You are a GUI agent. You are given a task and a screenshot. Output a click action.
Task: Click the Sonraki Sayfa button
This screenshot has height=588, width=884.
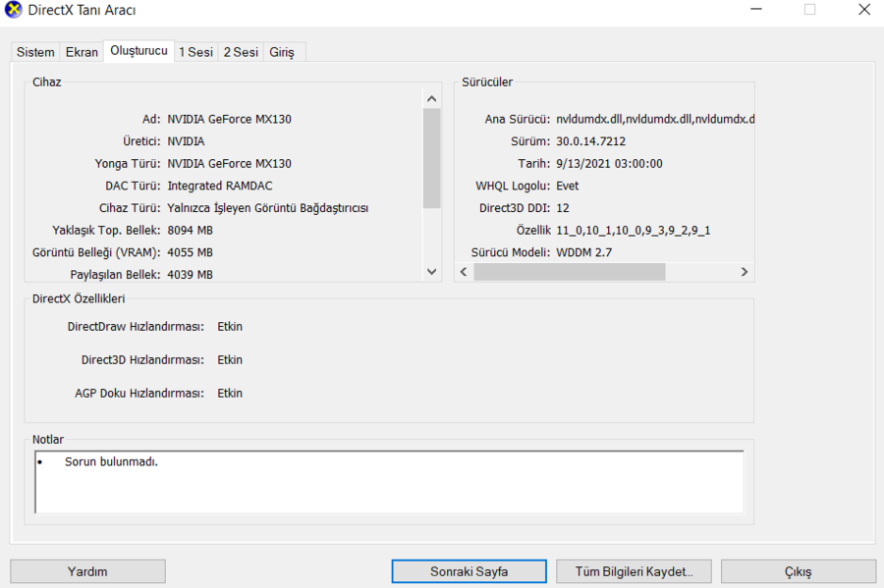pyautogui.click(x=470, y=571)
